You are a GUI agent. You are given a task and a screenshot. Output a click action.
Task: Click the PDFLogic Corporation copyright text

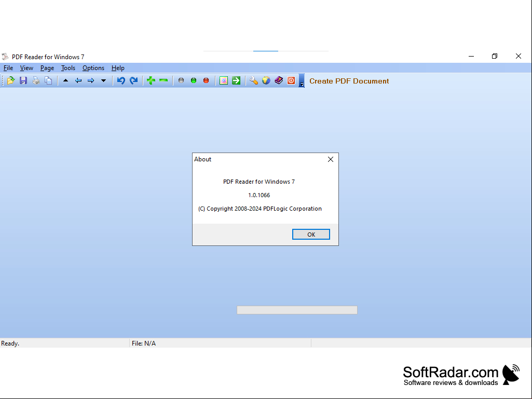[260, 209]
